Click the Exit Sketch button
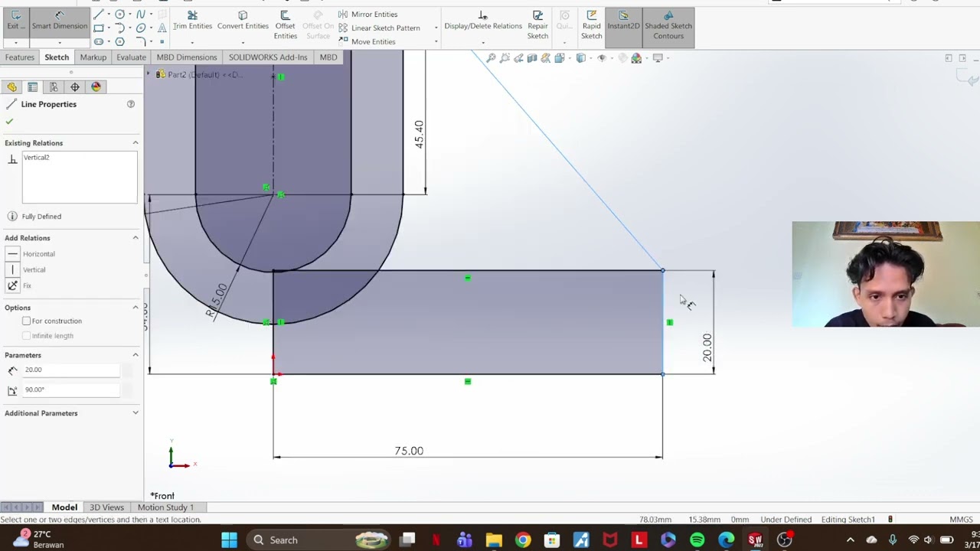Image resolution: width=980 pixels, height=551 pixels. [15, 21]
